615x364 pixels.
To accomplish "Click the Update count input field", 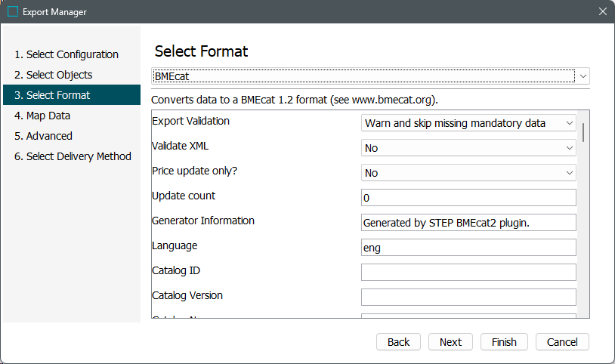I will point(468,198).
